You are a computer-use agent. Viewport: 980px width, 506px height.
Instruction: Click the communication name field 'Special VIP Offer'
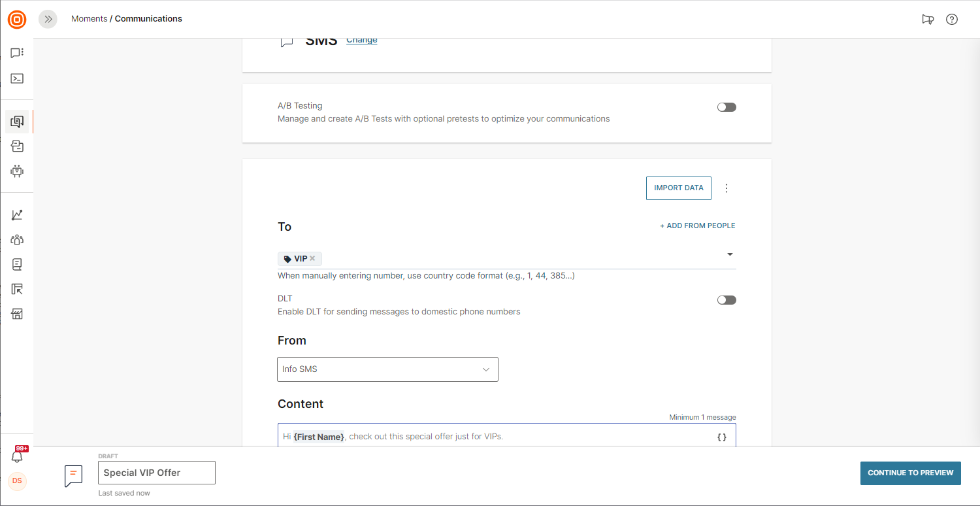click(157, 473)
